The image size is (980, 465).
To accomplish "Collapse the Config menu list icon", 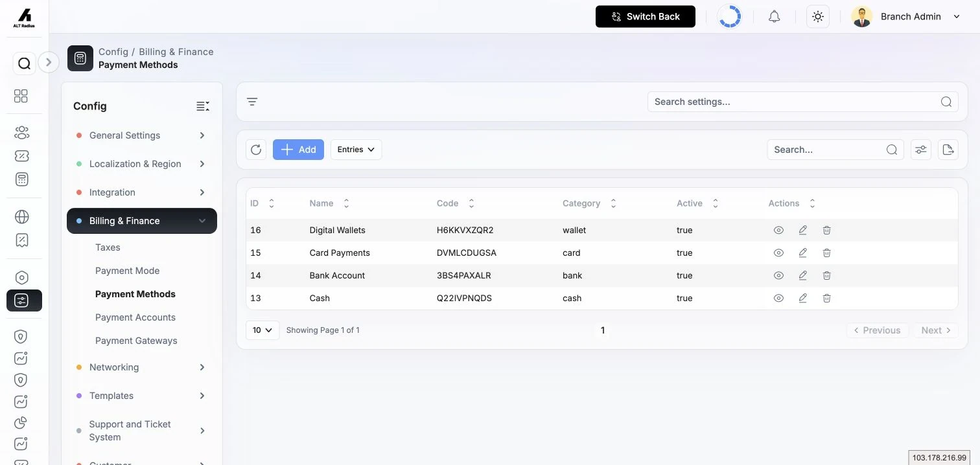I will pyautogui.click(x=203, y=106).
